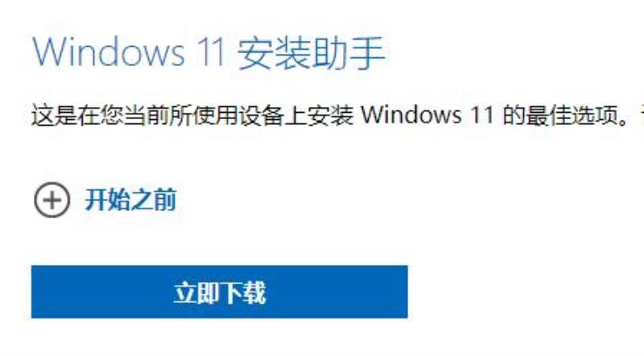Toggle the 开始之前 collapsible row open
644x356 pixels.
[x=105, y=200]
